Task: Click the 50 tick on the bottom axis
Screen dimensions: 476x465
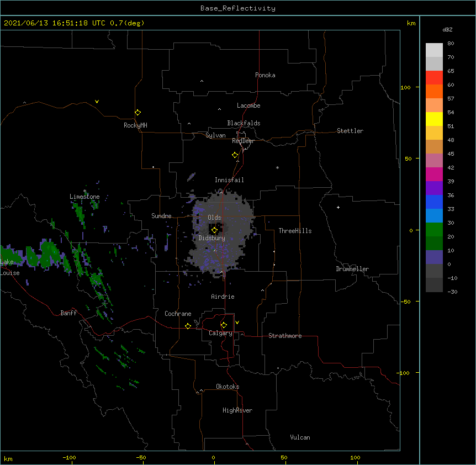Action: click(x=284, y=457)
